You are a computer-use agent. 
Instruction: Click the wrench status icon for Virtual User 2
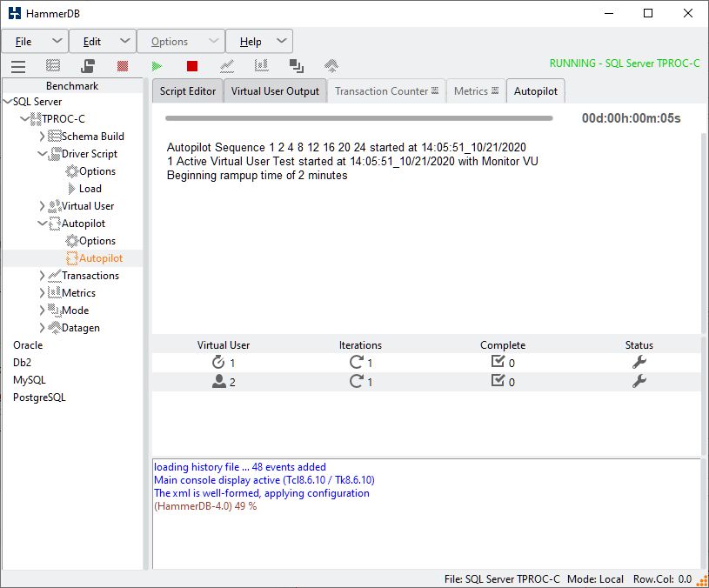639,382
